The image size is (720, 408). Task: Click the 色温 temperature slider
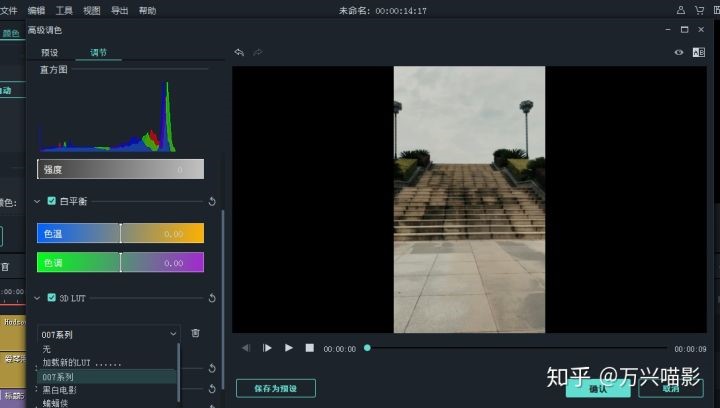(120, 233)
